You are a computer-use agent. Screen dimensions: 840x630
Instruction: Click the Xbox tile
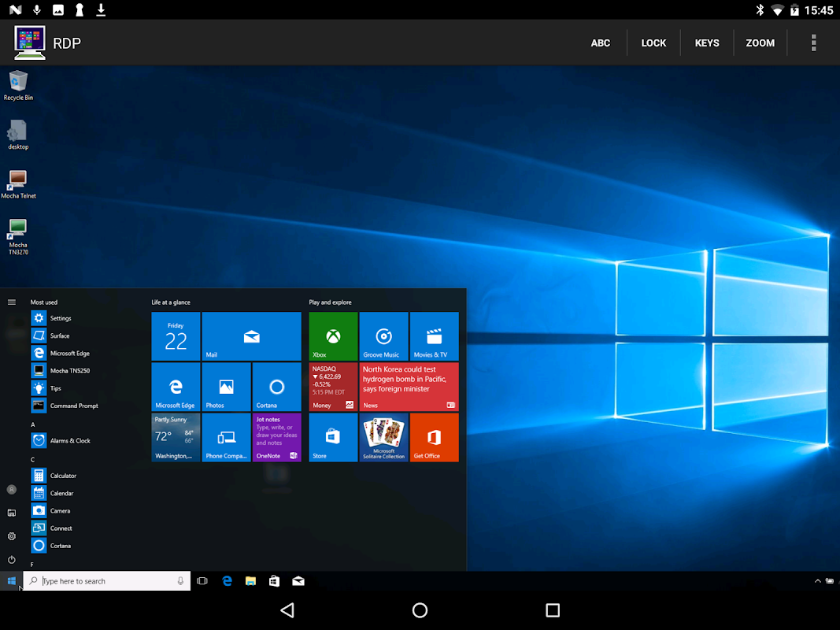(333, 336)
